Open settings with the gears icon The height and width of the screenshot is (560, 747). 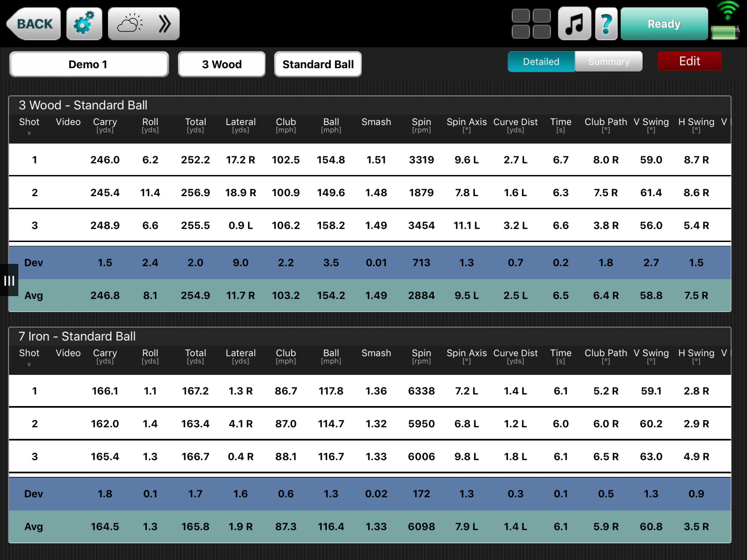[84, 24]
